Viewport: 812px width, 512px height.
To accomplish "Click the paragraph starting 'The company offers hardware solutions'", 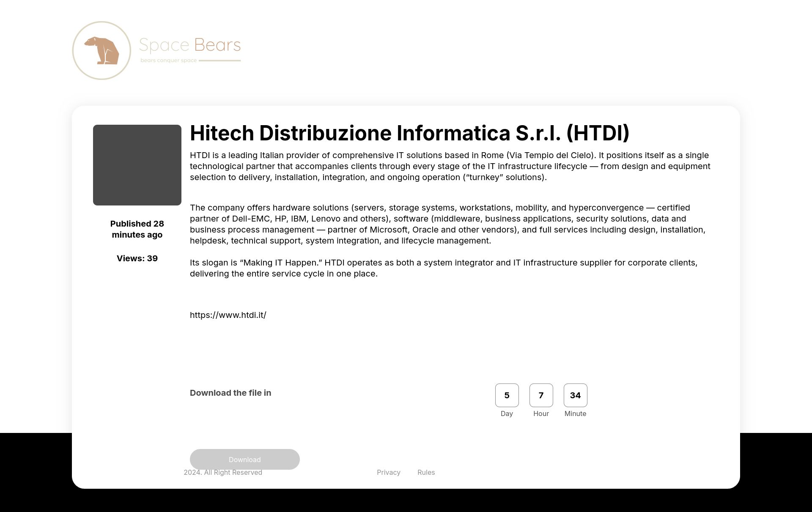I will tap(447, 224).
